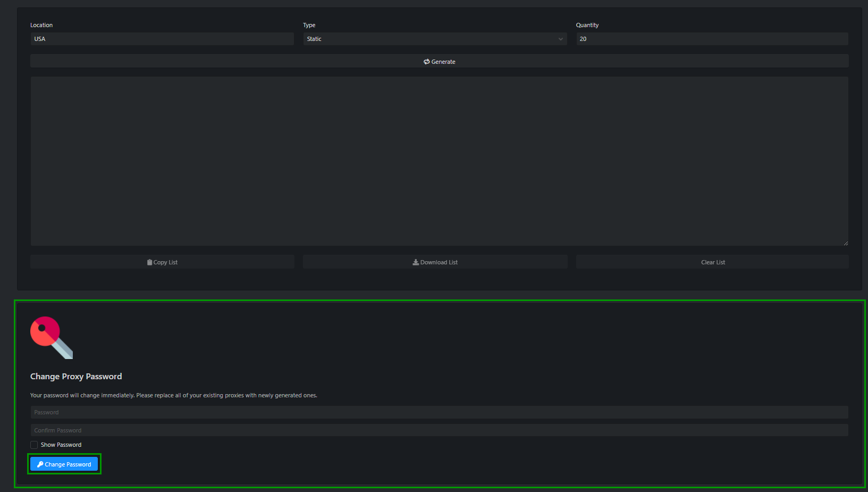Focus the Location field containing USA
The image size is (868, 492).
pyautogui.click(x=162, y=39)
